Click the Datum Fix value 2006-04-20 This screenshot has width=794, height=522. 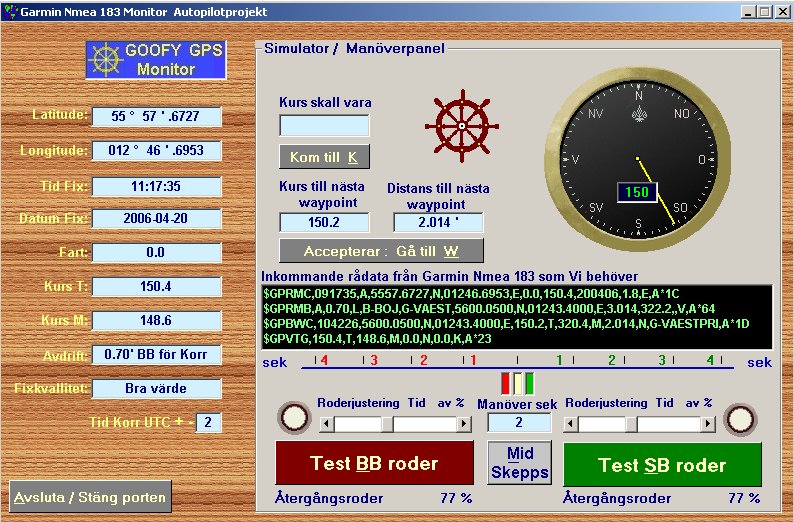point(156,219)
